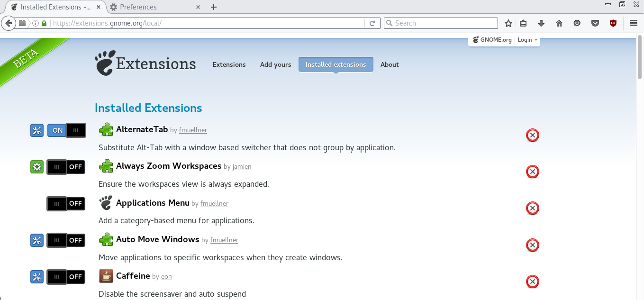Reload the page with refresh icon
The image size is (644, 300).
click(372, 23)
